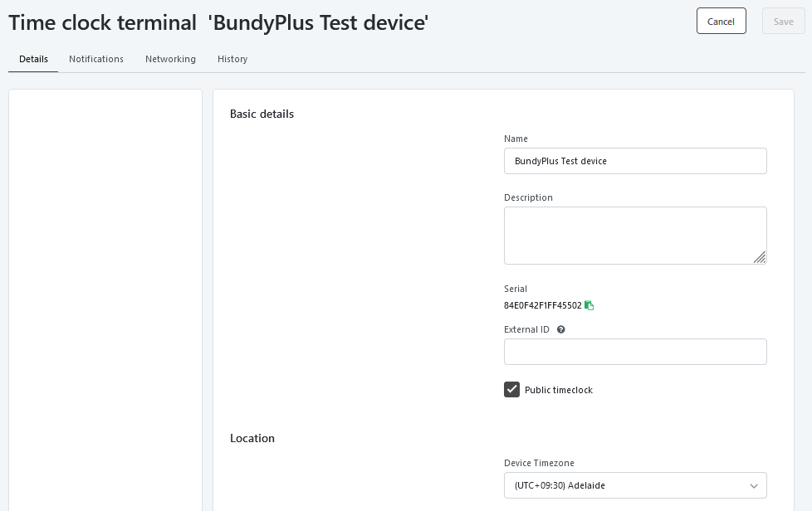This screenshot has height=511, width=812.
Task: Click the Basic details section heading
Action: [x=262, y=114]
